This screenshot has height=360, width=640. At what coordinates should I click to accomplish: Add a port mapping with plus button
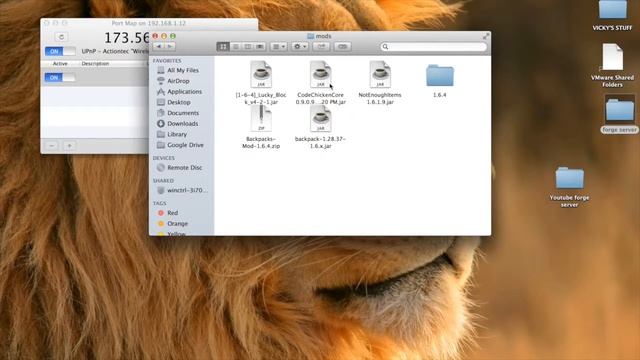(x=69, y=146)
